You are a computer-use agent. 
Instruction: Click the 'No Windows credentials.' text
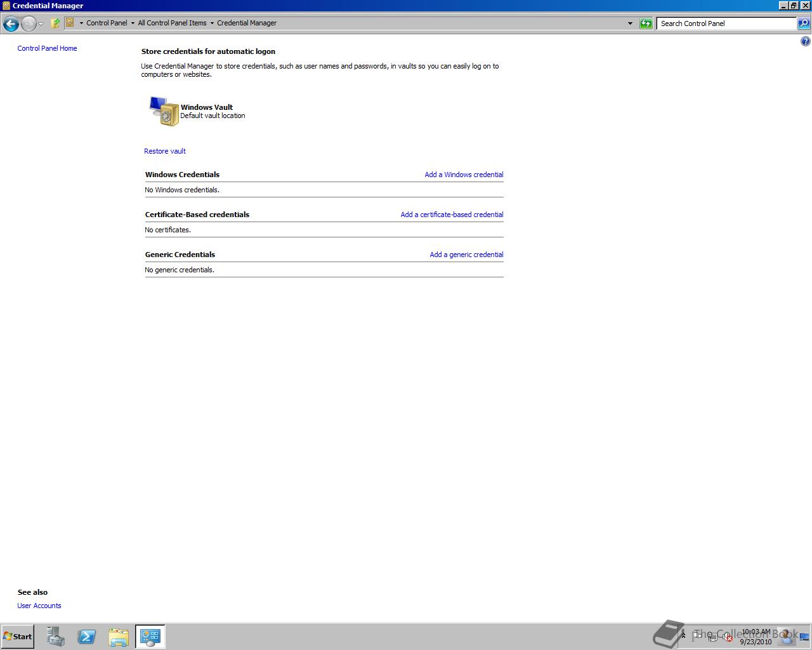182,190
